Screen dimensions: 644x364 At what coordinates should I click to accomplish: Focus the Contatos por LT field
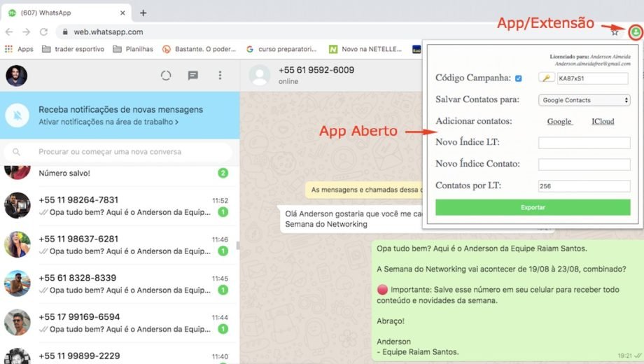584,186
